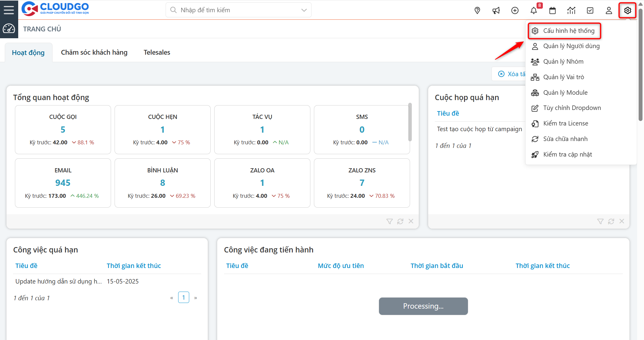Select Cấu hình hệ thống menu item
Screen dimensions: 644x340
[x=568, y=31]
